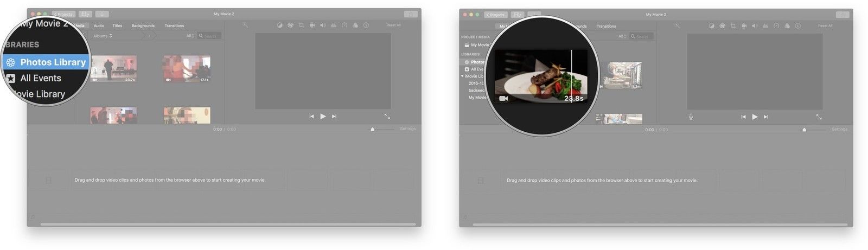The image size is (868, 250).
Task: Click Reset All in the right window
Action: pos(825,25)
